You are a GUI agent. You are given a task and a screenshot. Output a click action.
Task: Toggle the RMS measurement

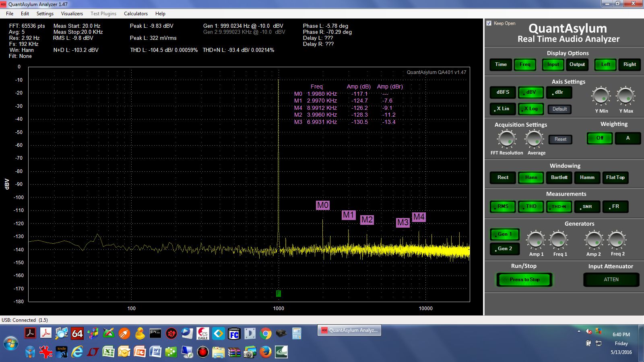click(x=503, y=206)
